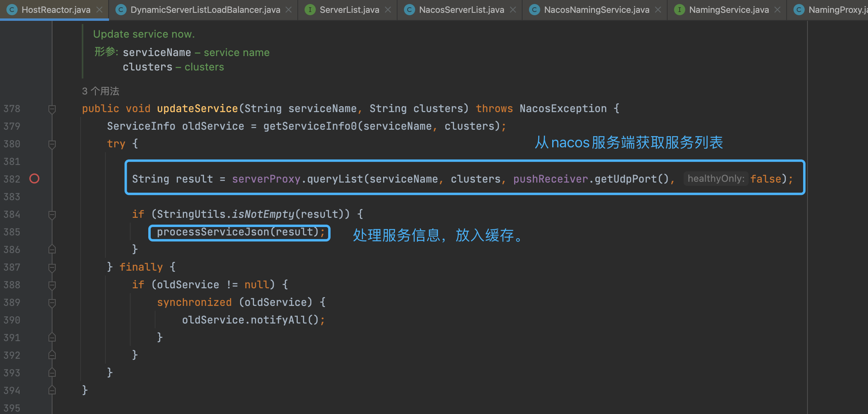This screenshot has width=868, height=414.
Task: Click getUdpPort call on line 382
Action: (626, 179)
